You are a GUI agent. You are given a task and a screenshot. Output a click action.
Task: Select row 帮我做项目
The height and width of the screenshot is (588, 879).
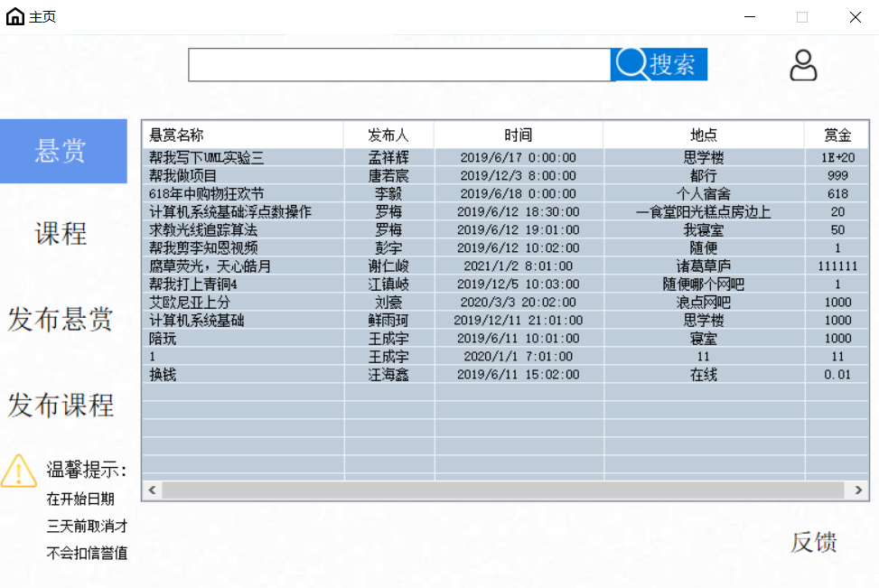(x=505, y=175)
